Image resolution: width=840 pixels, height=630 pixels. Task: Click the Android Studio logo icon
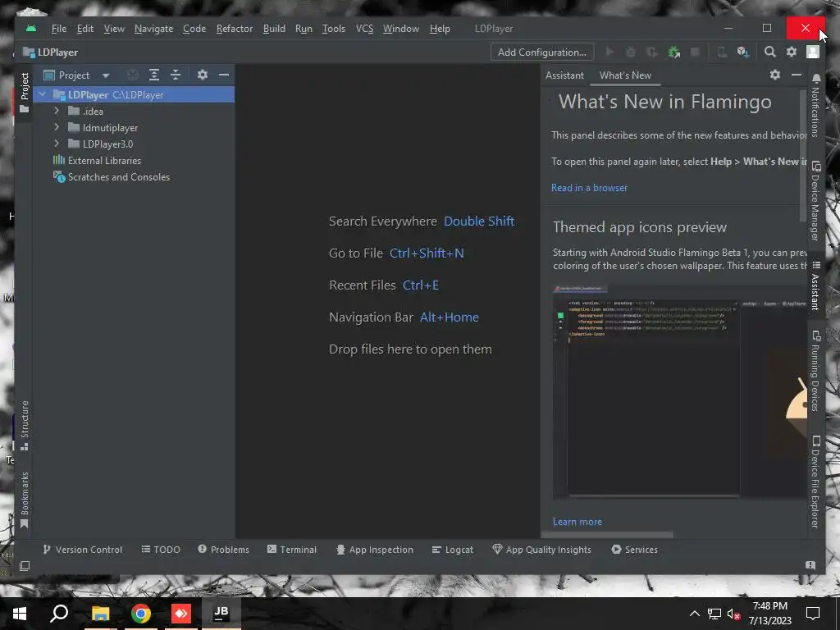click(31, 29)
